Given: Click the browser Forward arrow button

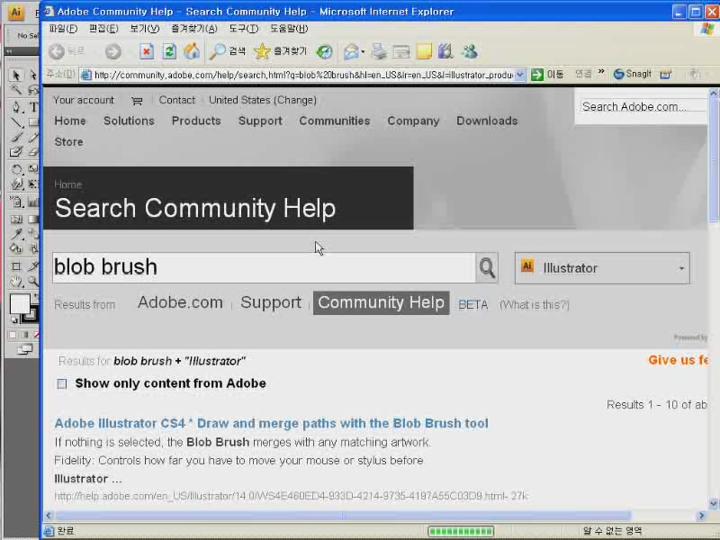Looking at the screenshot, I should [x=113, y=51].
